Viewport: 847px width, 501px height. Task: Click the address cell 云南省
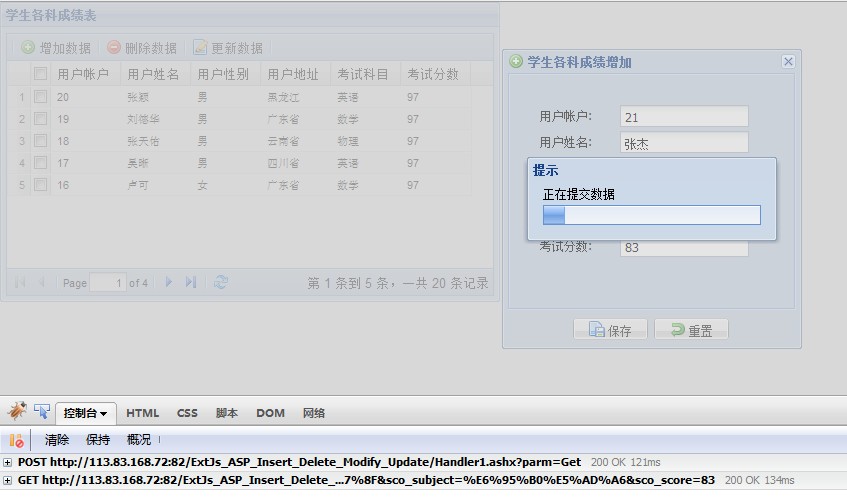283,141
